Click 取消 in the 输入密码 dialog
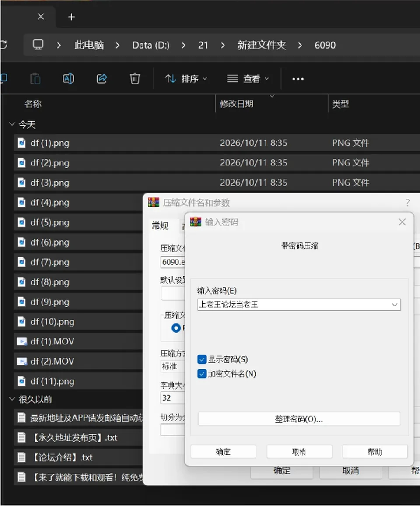This screenshot has width=420, height=506. pyautogui.click(x=299, y=451)
